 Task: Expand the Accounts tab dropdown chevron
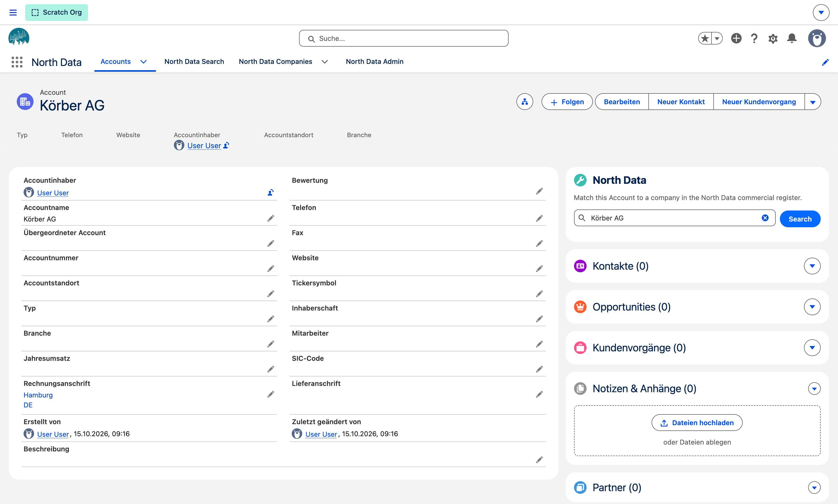143,62
